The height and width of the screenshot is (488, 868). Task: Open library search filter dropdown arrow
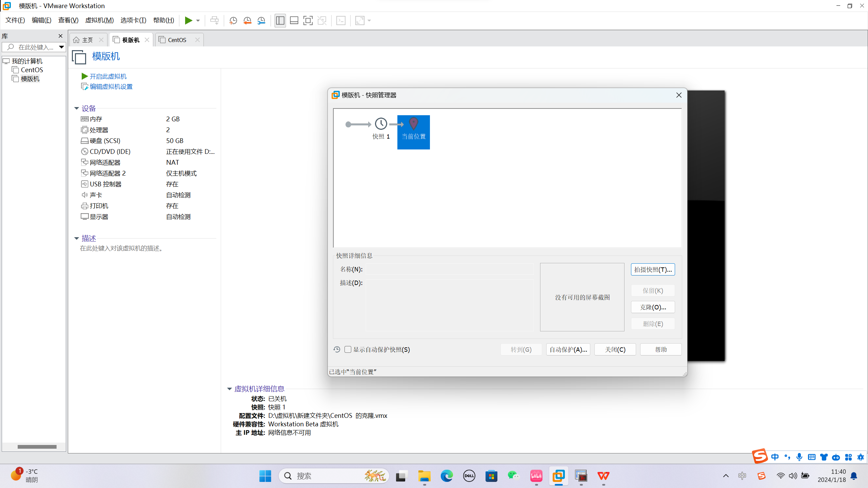click(61, 47)
